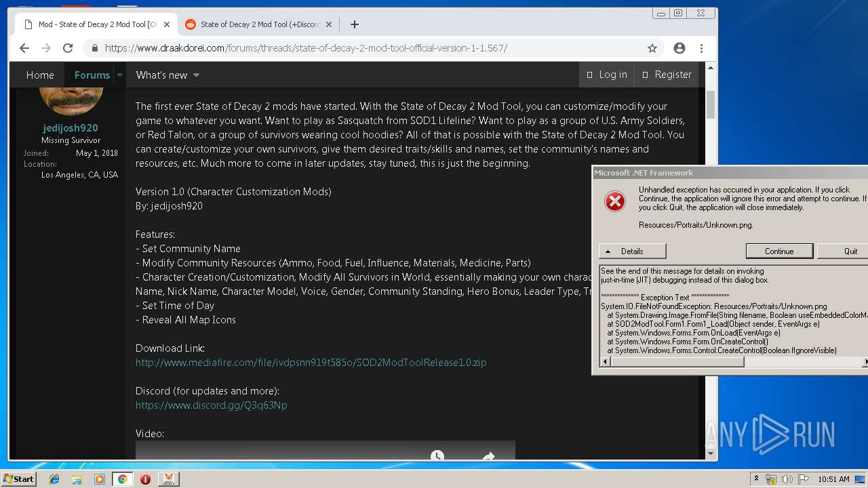Click the red error icon in dialog
The height and width of the screenshot is (488, 868).
[615, 201]
